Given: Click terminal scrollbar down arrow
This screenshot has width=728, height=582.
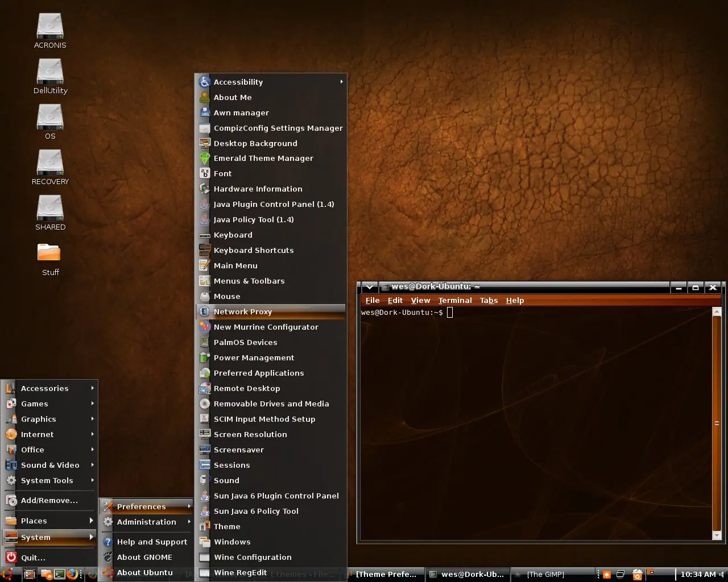Looking at the screenshot, I should 717,535.
